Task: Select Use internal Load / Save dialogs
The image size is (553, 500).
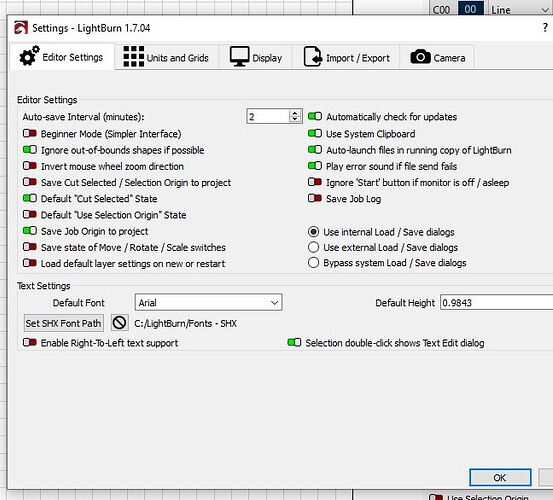Action: [314, 232]
